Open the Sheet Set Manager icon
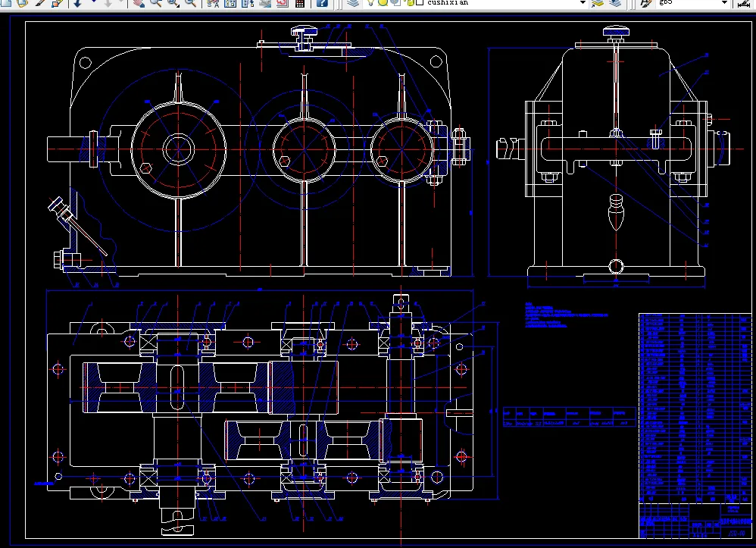756x548 pixels. [265, 3]
